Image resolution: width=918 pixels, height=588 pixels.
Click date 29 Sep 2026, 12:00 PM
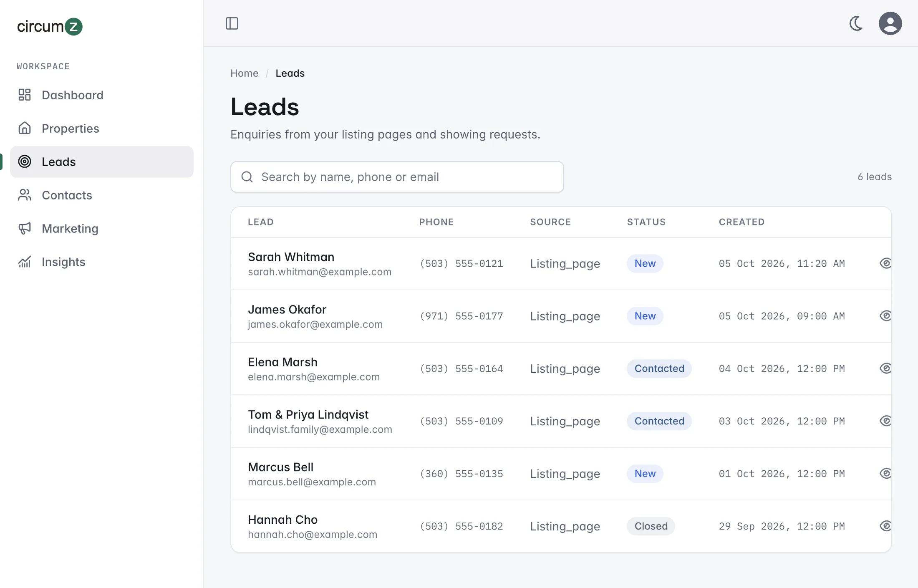[782, 527]
